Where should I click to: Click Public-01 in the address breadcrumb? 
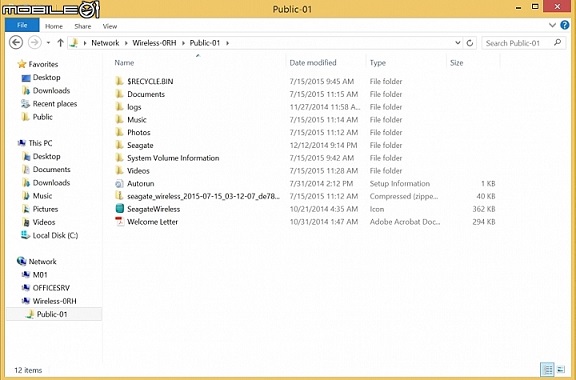pyautogui.click(x=205, y=43)
